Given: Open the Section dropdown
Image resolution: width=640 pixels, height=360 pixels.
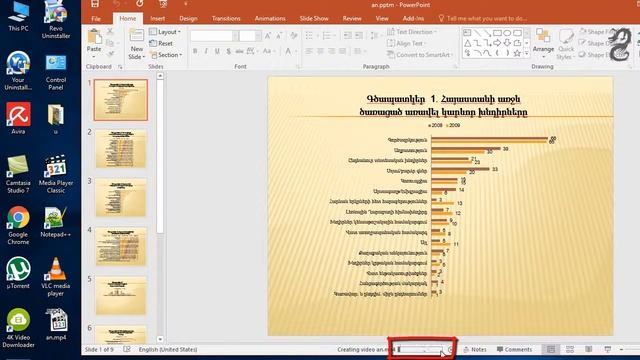Looking at the screenshot, I should 166,55.
